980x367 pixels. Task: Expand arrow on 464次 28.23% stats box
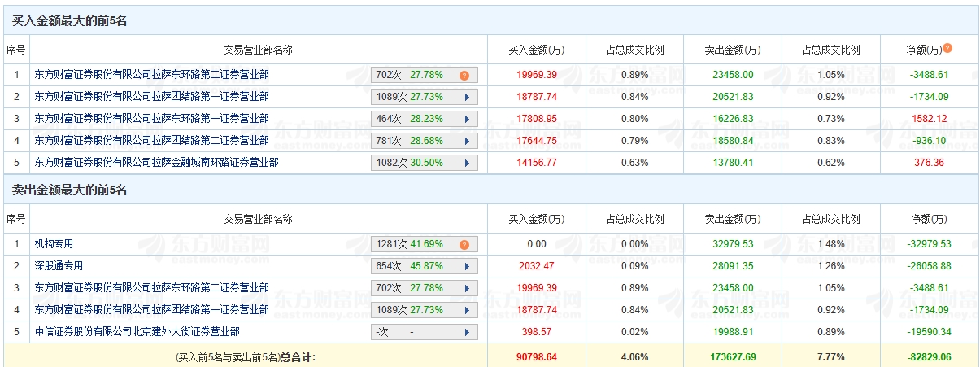coord(467,119)
